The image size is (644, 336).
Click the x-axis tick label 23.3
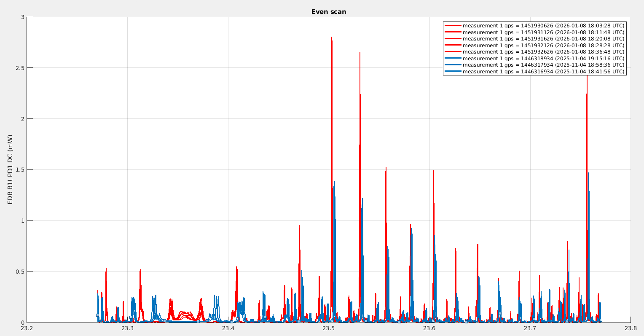[x=127, y=328]
